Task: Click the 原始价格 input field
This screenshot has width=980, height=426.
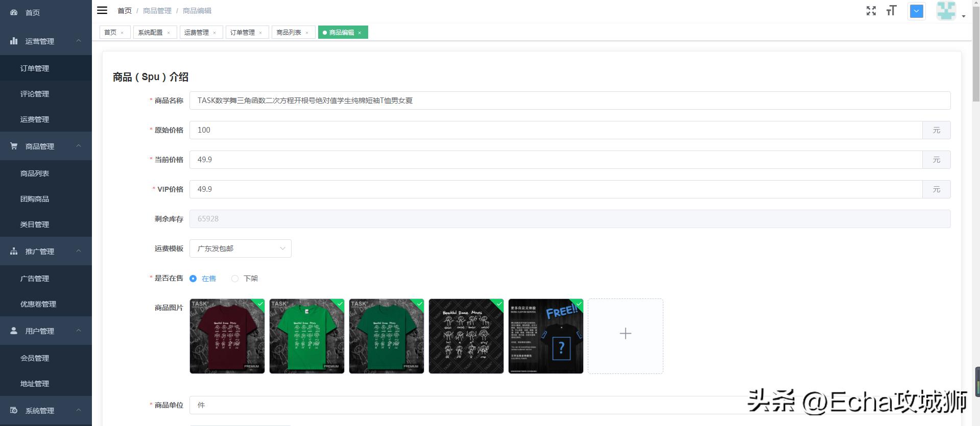Action: pos(556,130)
